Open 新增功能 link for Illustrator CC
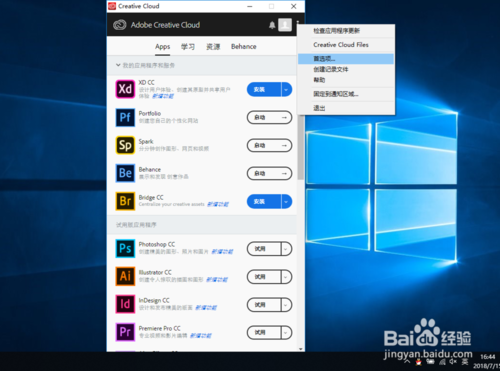This screenshot has width=500, height=371. tap(217, 279)
